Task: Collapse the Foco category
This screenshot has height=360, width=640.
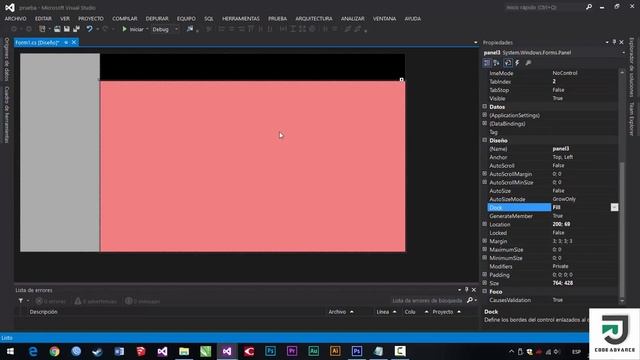Action: tap(484, 291)
